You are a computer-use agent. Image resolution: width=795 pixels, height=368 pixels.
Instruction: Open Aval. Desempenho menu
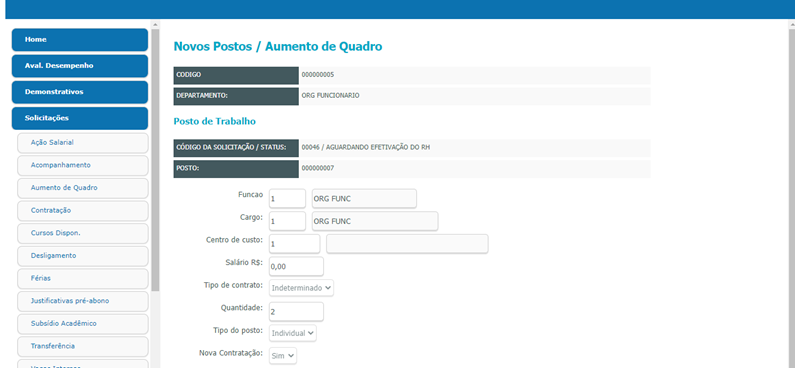click(x=80, y=66)
